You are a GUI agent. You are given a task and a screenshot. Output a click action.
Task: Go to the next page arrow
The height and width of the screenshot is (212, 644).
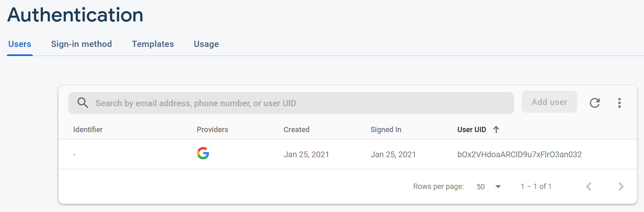(x=621, y=186)
